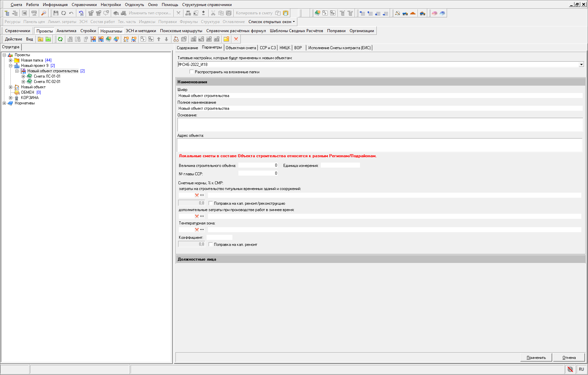Image resolution: width=588 pixels, height=375 pixels.
Task: Expand the 'Смета ЛС-01-01' tree node
Action: coord(23,76)
